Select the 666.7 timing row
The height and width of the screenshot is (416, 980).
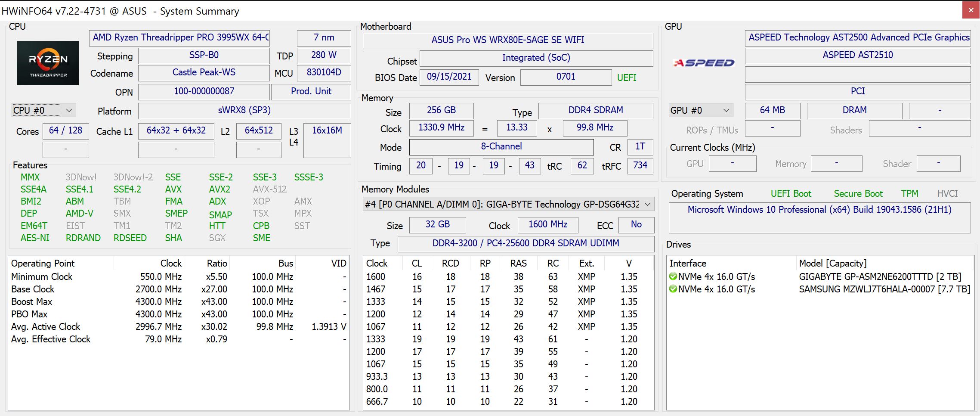tap(508, 401)
